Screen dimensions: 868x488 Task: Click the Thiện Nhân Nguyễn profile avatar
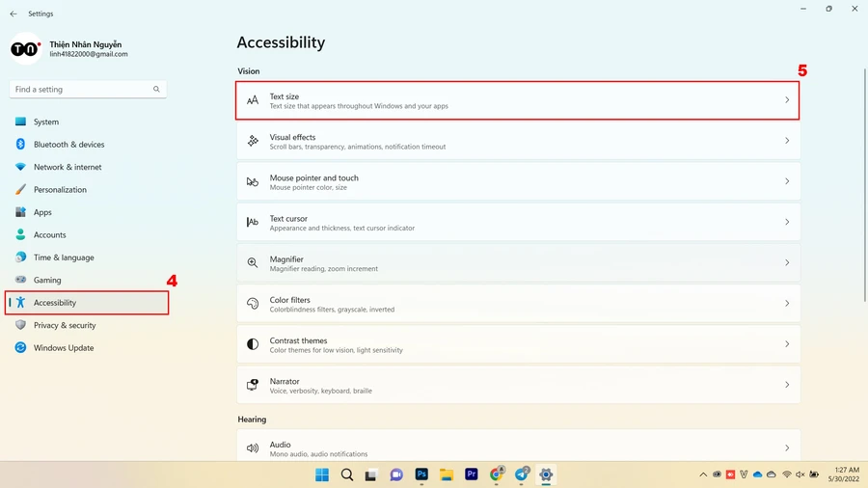(25, 48)
